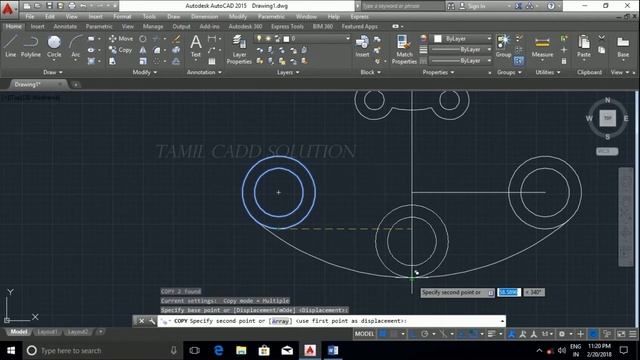
Task: Toggle the layer freeze sun icon
Action: 268,38
